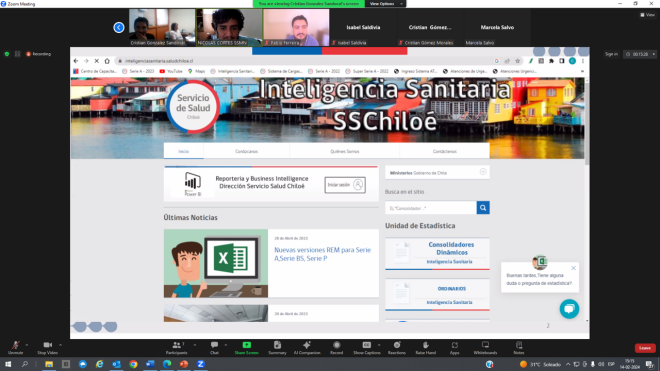Screen dimensions: 660x371
Task: Click the site search input field
Action: [x=431, y=208]
